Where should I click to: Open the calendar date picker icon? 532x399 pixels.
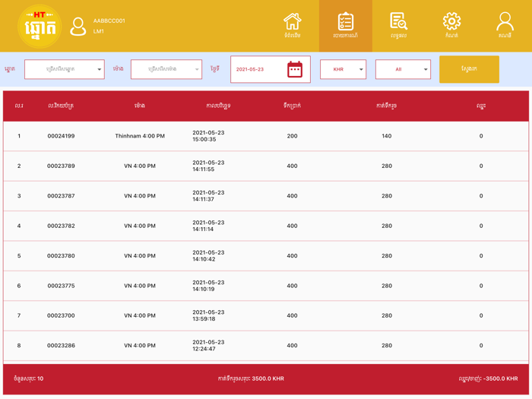coord(295,69)
